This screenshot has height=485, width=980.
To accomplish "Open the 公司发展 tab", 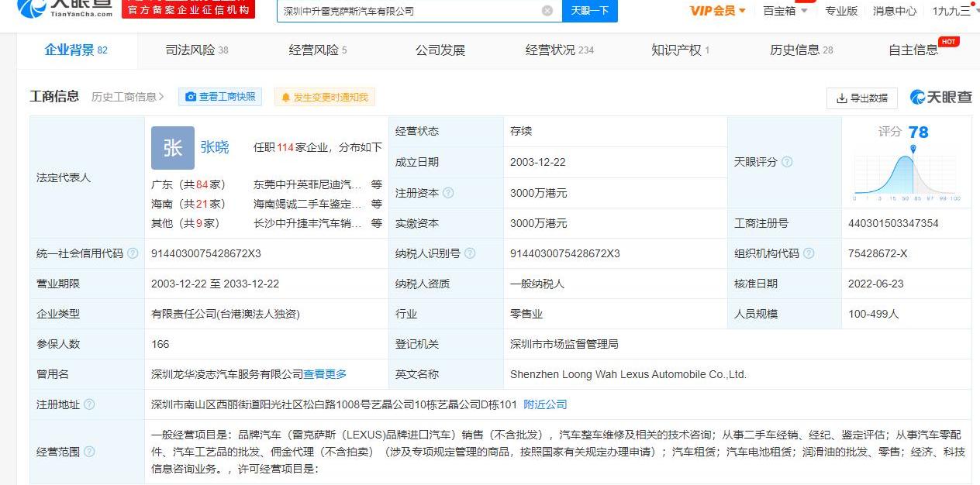I will tap(440, 50).
